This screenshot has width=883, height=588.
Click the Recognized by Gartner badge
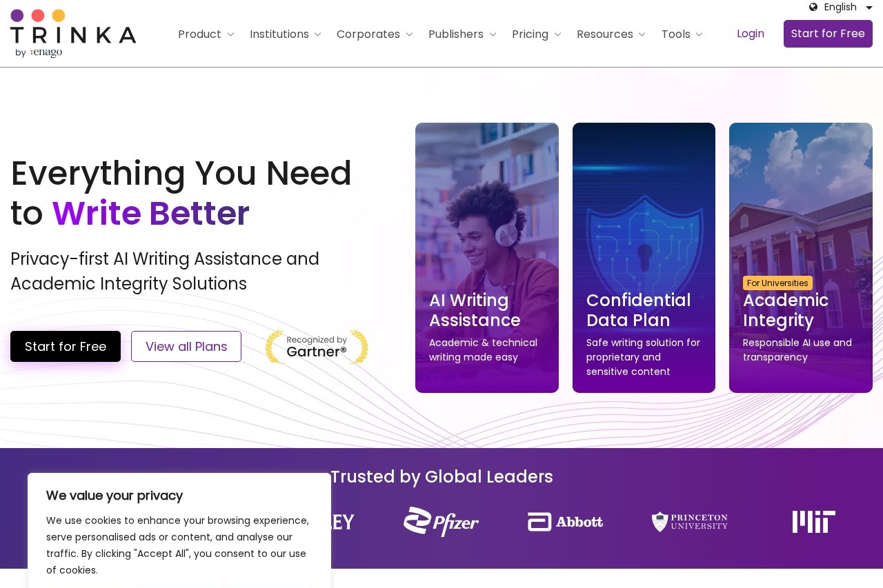[317, 346]
